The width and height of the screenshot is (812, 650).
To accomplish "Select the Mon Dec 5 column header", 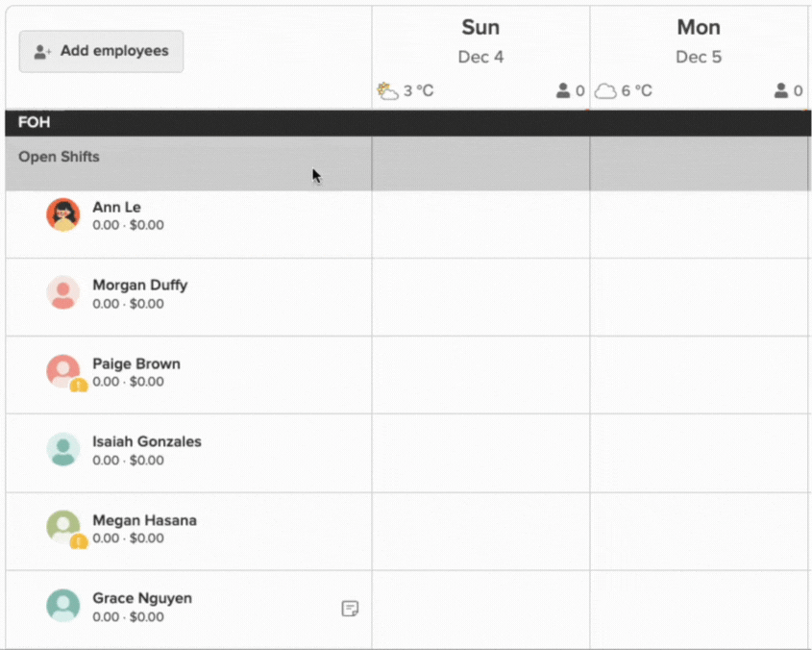I will coord(699,40).
